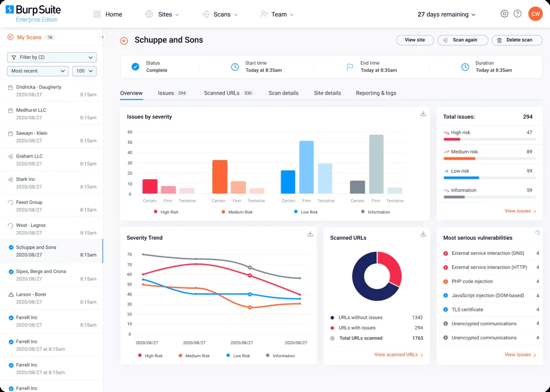Open the settings gear icon
Screen dimensions: 550x392
(x=504, y=14)
